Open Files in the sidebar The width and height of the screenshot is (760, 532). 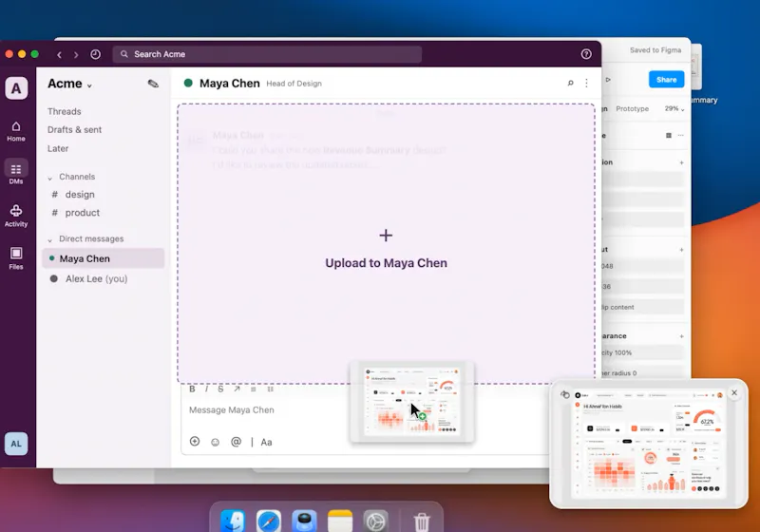tap(16, 258)
